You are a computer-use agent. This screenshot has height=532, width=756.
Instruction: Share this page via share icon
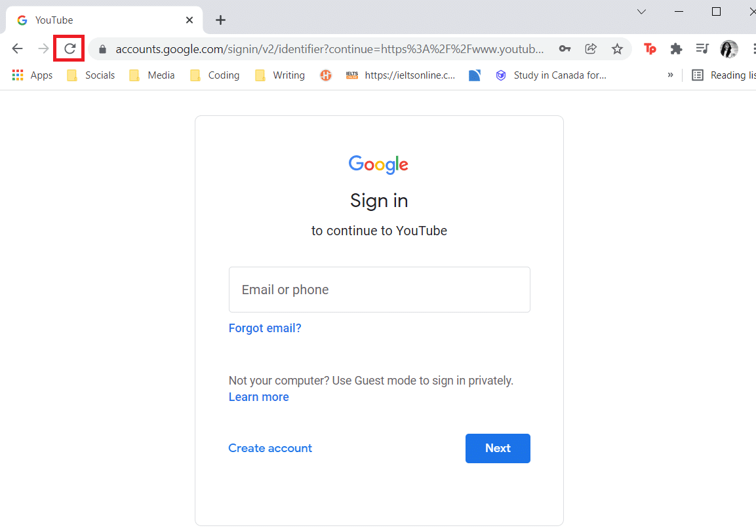click(591, 48)
